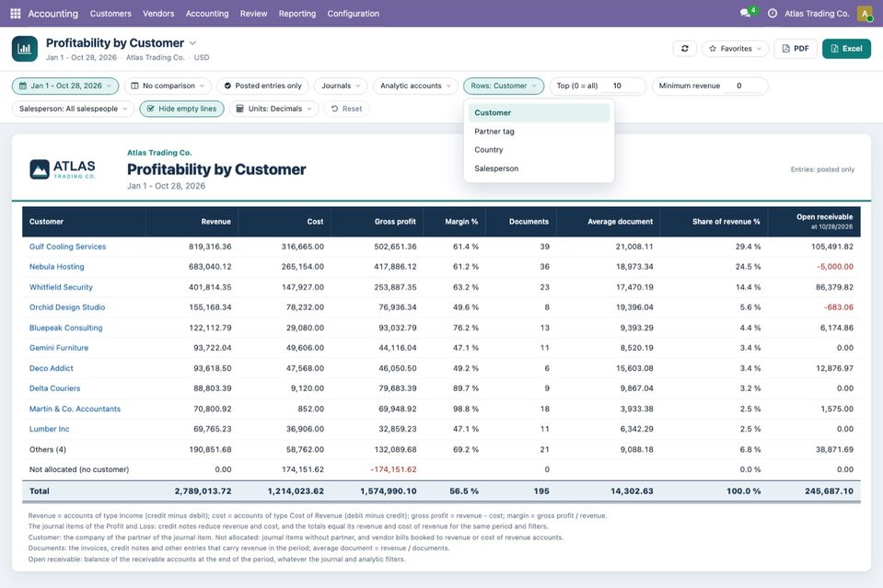The image size is (883, 588).
Task: Open Whitfield Security customer link
Action: click(x=61, y=287)
